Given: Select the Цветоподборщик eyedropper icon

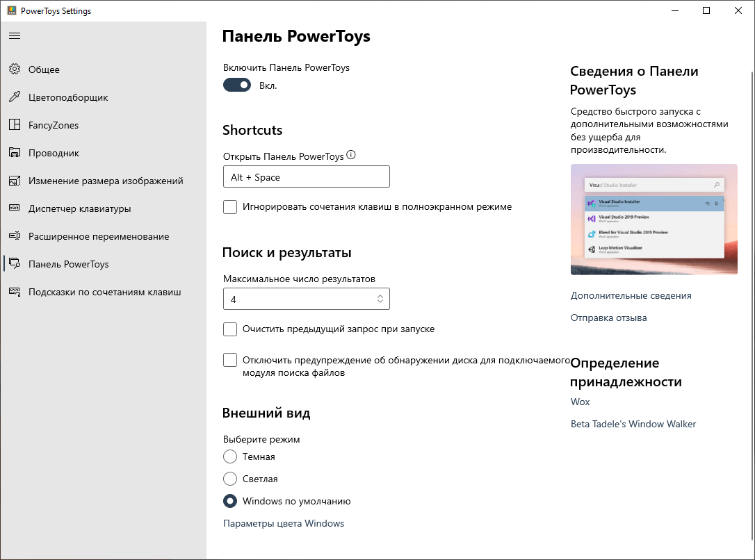Looking at the screenshot, I should click(15, 97).
